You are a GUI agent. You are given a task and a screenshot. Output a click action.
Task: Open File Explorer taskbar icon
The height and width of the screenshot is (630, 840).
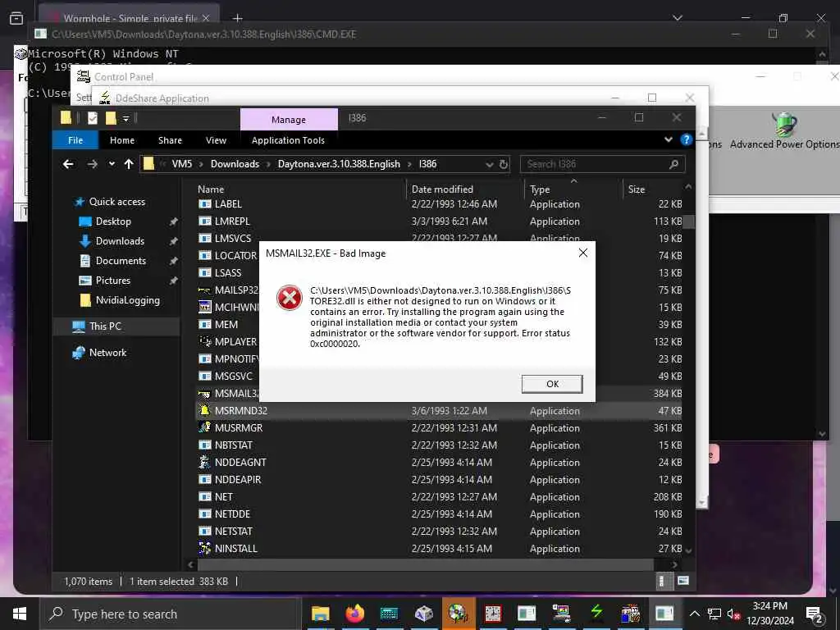point(321,614)
